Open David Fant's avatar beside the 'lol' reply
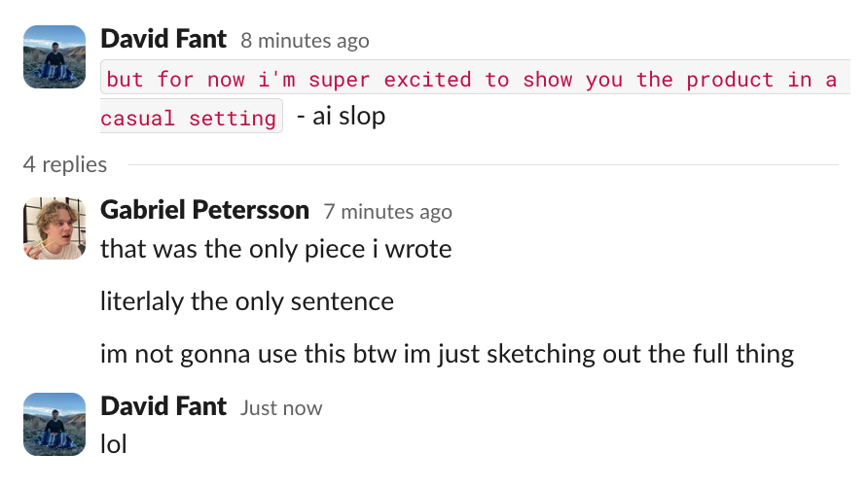868x488 pixels. (x=54, y=425)
